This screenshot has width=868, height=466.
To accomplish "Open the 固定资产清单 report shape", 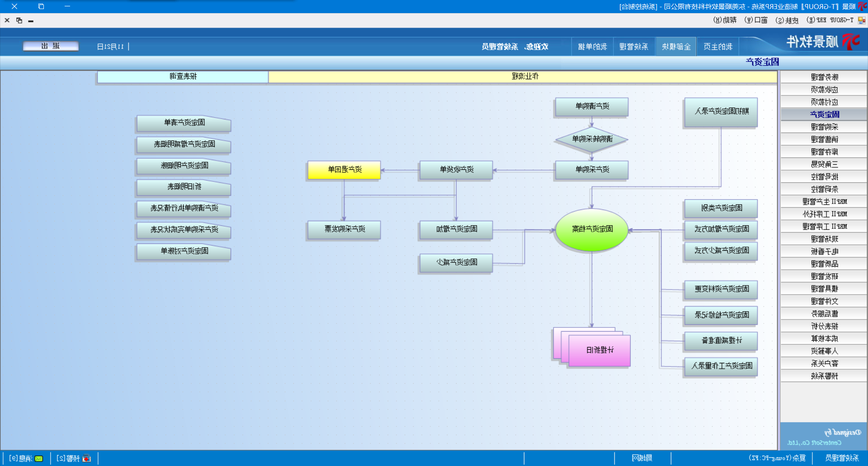I will (x=184, y=123).
